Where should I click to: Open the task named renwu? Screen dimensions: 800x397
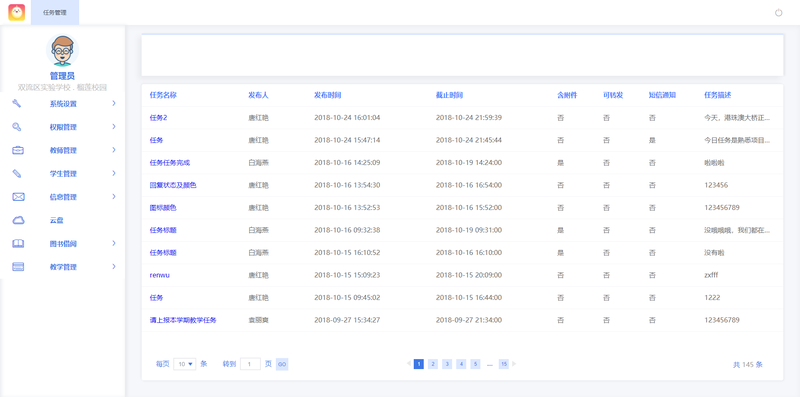pyautogui.click(x=160, y=275)
